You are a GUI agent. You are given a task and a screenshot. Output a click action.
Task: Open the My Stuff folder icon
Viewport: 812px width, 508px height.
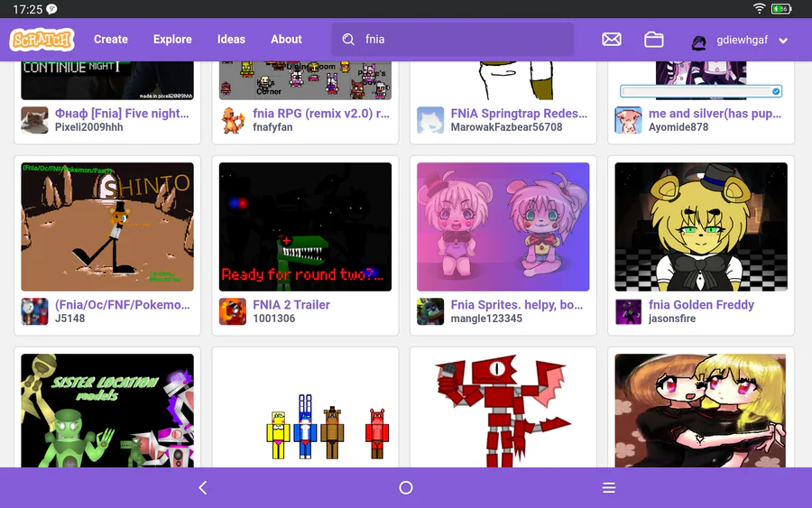pyautogui.click(x=653, y=40)
